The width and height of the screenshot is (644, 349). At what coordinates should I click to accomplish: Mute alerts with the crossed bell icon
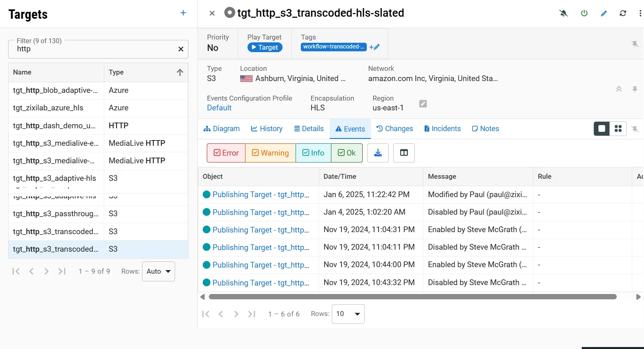coord(563,13)
